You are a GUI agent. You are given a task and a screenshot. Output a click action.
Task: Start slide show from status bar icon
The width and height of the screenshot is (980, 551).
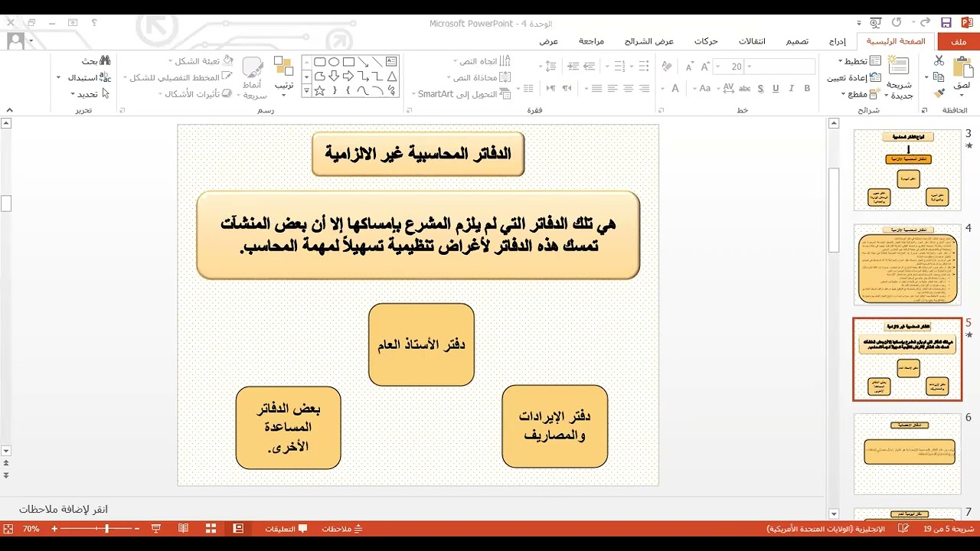pos(156,529)
